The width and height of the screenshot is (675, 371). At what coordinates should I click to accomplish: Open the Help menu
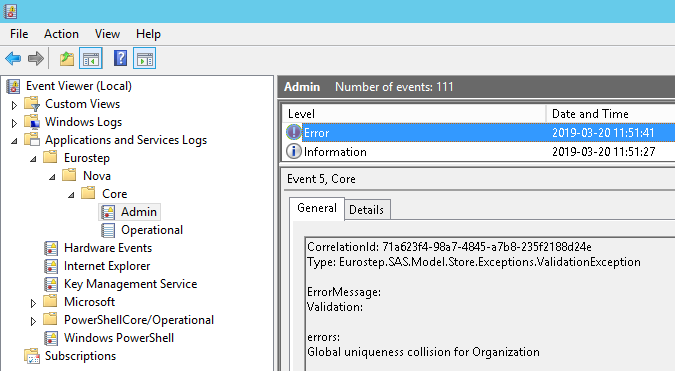coord(148,34)
